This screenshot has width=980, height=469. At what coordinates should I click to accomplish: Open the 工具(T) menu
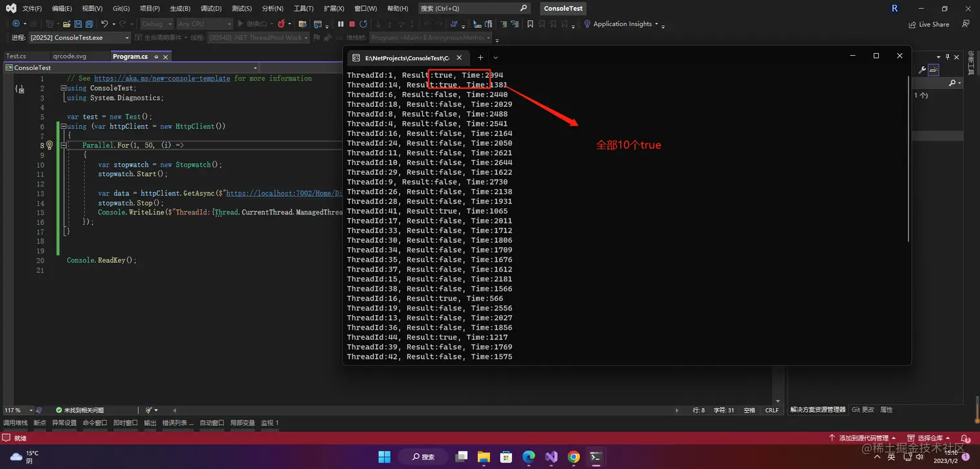[304, 8]
